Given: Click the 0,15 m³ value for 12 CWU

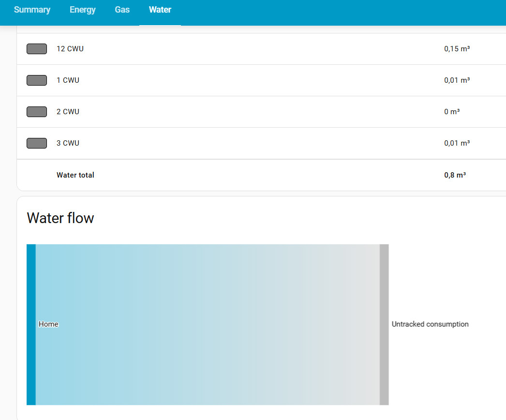Looking at the screenshot, I should (457, 49).
